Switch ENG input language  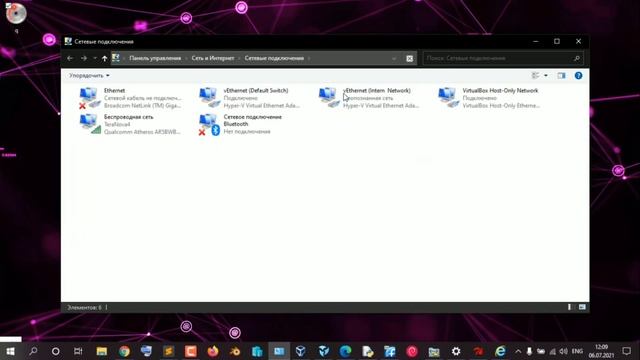577,351
